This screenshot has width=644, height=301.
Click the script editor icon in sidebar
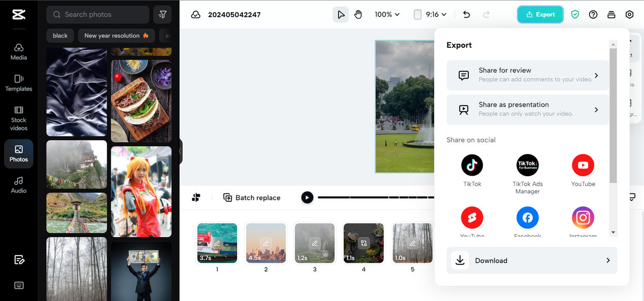click(19, 260)
